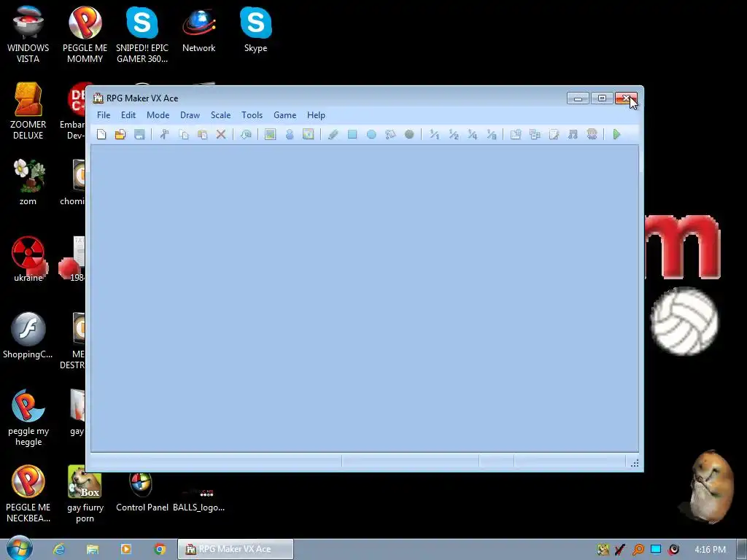The width and height of the screenshot is (747, 560).
Task: Open the Tools menu
Action: pyautogui.click(x=252, y=114)
